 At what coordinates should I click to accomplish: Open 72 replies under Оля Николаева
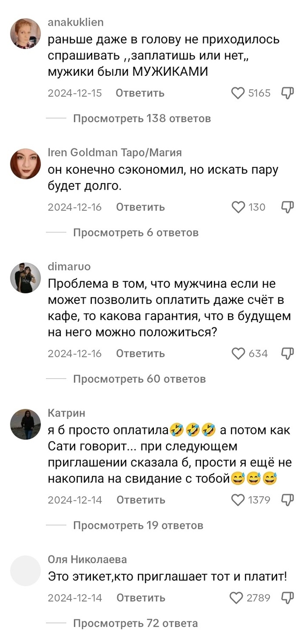pos(135,623)
